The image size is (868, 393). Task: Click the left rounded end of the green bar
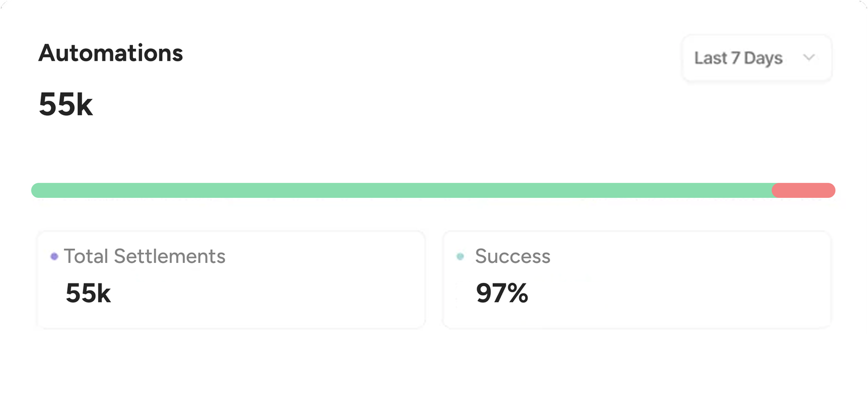pyautogui.click(x=36, y=190)
